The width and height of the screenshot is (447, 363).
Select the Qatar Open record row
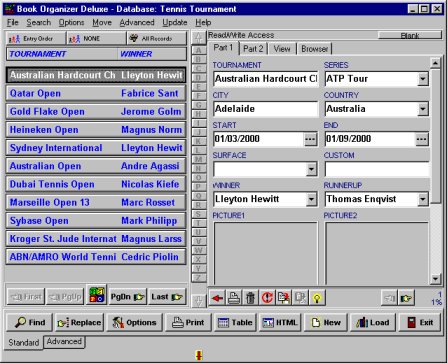(x=96, y=93)
